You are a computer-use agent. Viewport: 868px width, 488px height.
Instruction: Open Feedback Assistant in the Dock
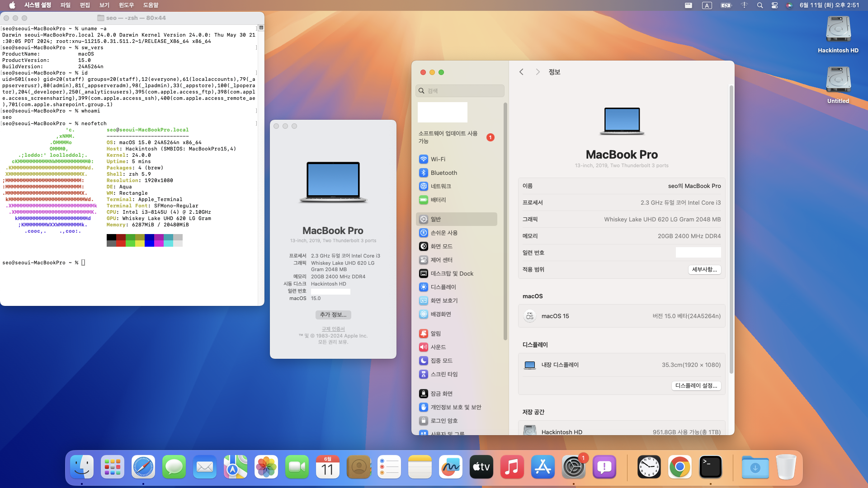point(604,467)
